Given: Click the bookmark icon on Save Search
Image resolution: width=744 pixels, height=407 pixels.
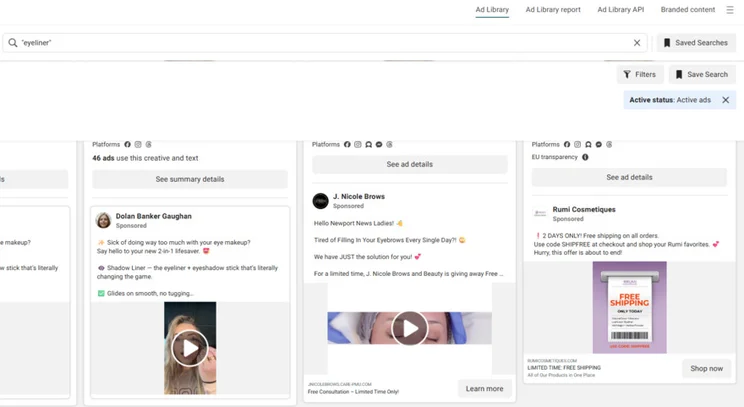Looking at the screenshot, I should click(x=679, y=74).
